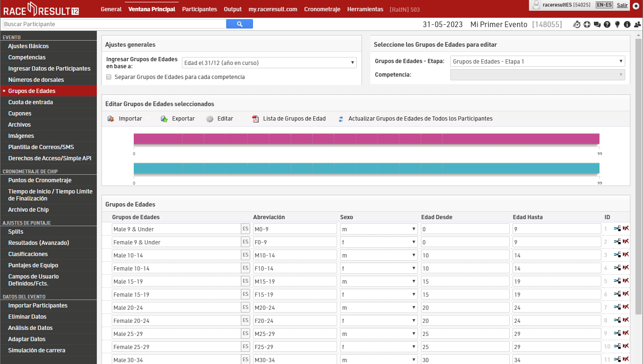Click the Edad Hasta field for Male 10-14
The image size is (643, 364).
point(556,255)
